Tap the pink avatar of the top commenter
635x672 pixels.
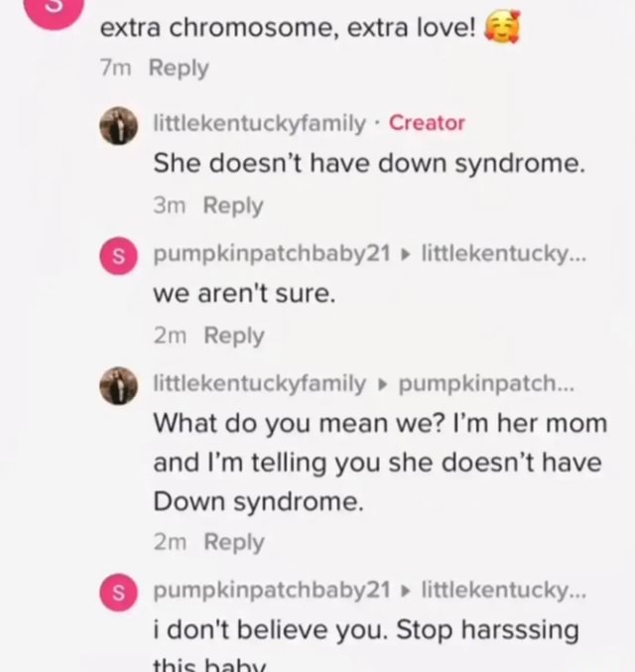(x=54, y=9)
